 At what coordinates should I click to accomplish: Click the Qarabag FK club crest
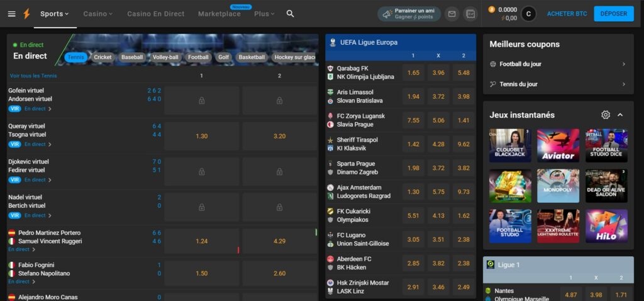330,68
